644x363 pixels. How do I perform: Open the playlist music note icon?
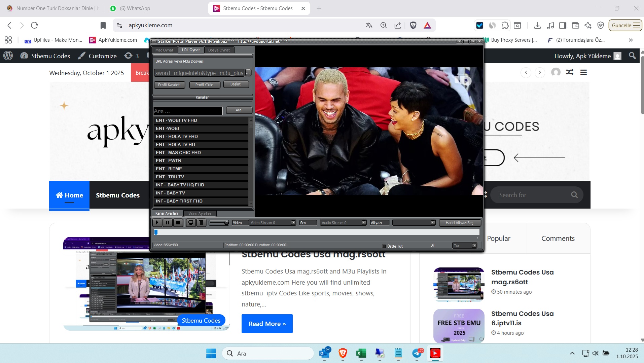click(550, 25)
